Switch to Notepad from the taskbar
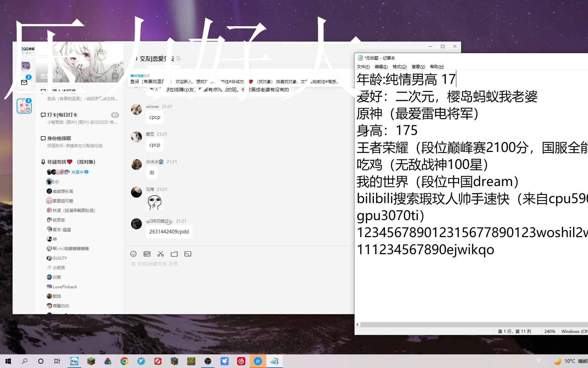Viewport: 588px width, 368px height. pos(275,361)
